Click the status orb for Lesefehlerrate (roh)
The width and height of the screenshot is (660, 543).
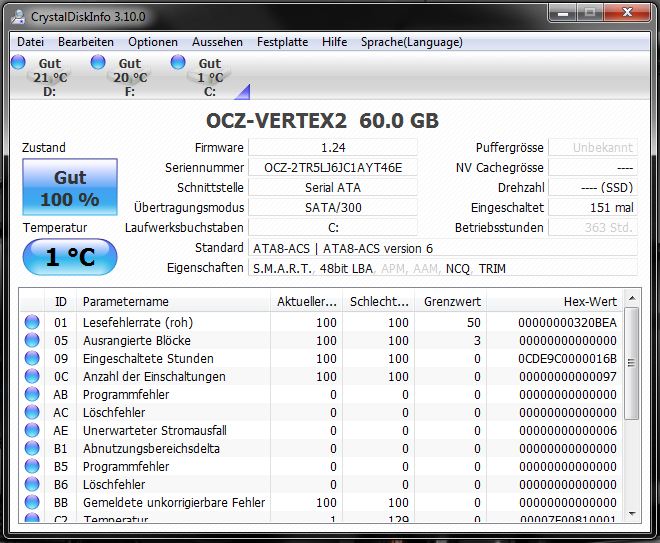coord(32,322)
